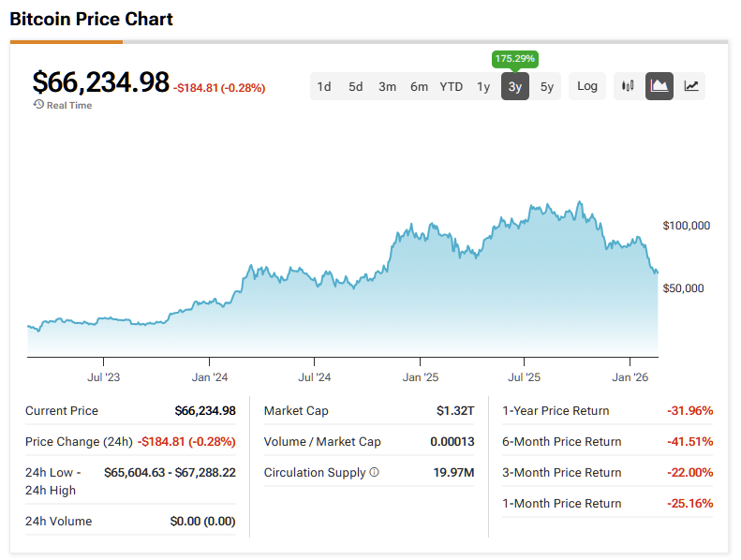Select the 5y time range

tap(547, 86)
